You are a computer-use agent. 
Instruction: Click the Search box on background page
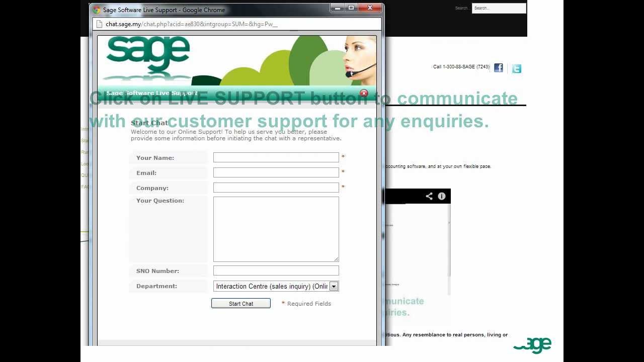[x=499, y=8]
